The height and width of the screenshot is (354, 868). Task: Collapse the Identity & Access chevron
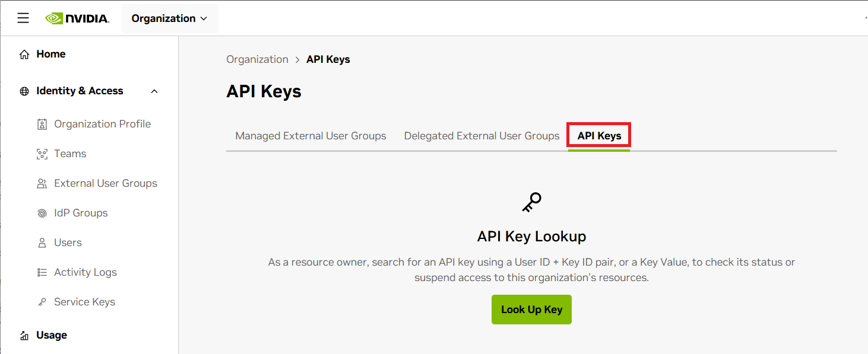(154, 91)
